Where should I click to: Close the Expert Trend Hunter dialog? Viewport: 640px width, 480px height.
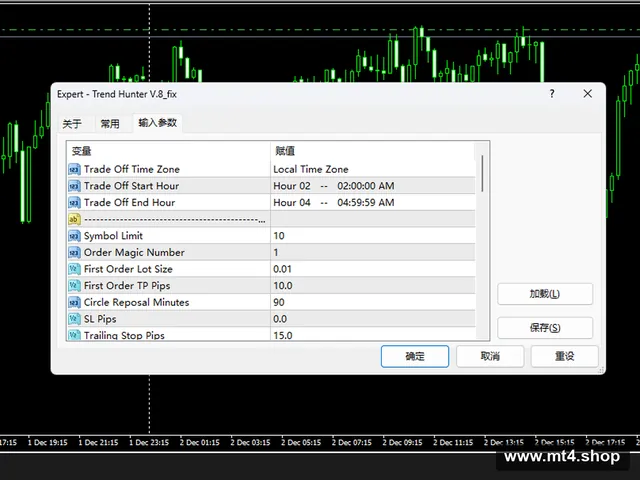coord(587,94)
